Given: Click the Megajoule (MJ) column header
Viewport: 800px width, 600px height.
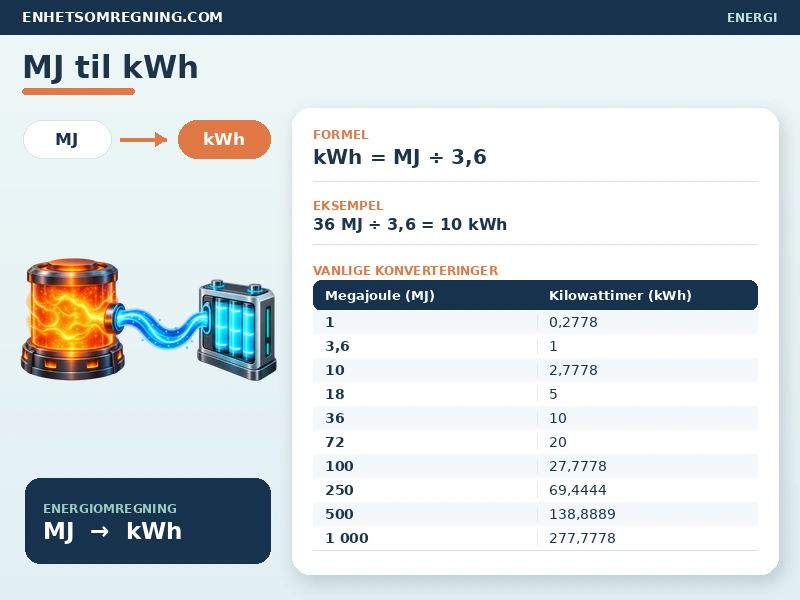Looking at the screenshot, I should 380,295.
